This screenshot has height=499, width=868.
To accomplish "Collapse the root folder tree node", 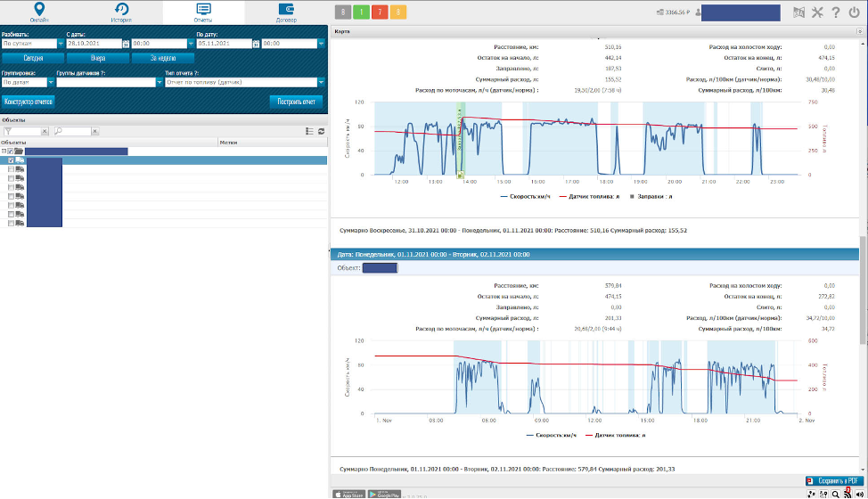I will coord(4,151).
